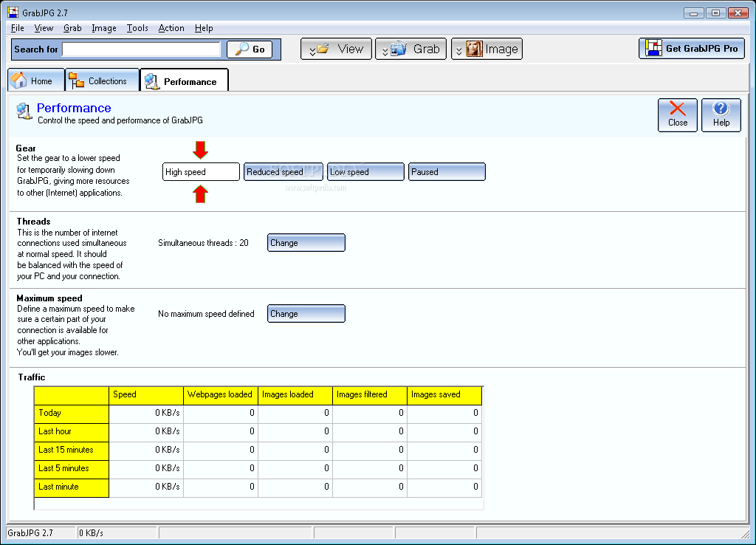The image size is (756, 545).
Task: Click No maximum speed defined text
Action: (x=206, y=314)
